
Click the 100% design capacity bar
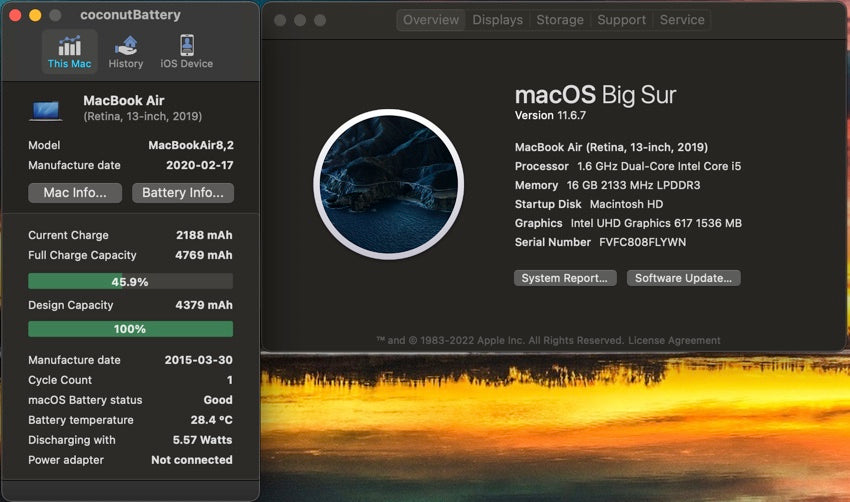pos(131,329)
